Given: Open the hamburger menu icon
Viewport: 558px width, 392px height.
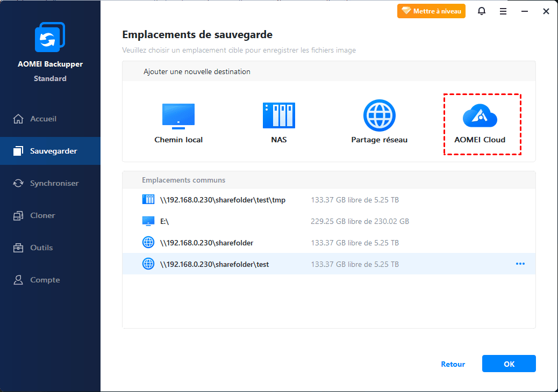Looking at the screenshot, I should (503, 11).
